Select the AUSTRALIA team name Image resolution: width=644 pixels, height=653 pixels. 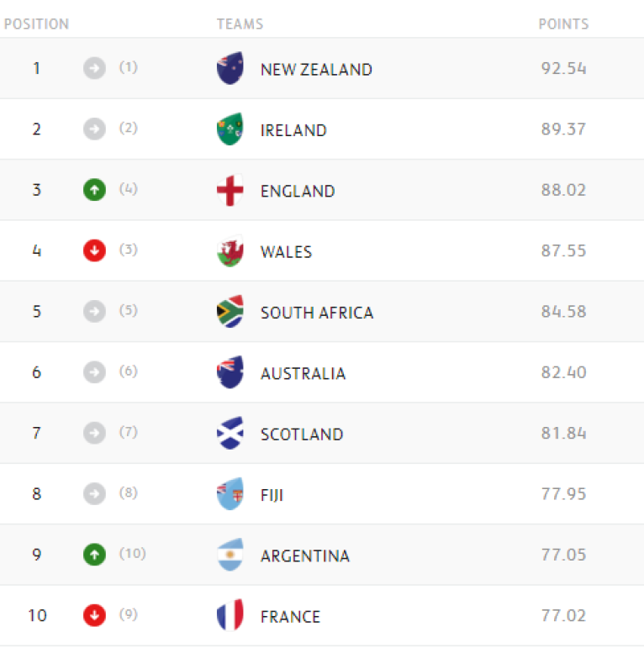pyautogui.click(x=303, y=374)
